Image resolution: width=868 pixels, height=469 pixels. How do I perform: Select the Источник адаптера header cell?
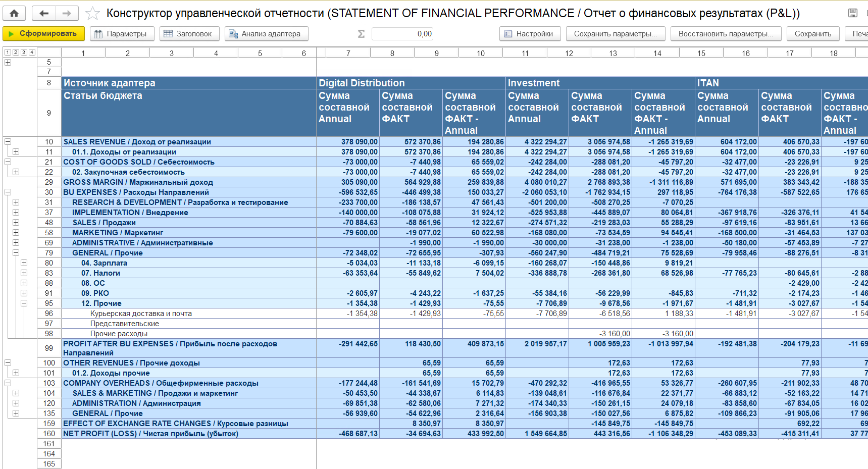click(189, 83)
